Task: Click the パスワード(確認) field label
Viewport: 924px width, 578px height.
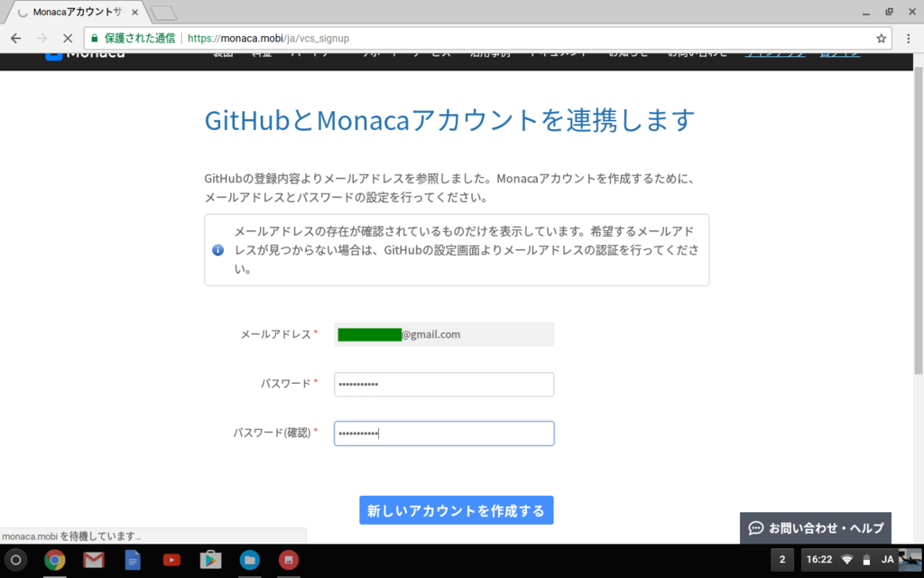Action: (x=272, y=433)
